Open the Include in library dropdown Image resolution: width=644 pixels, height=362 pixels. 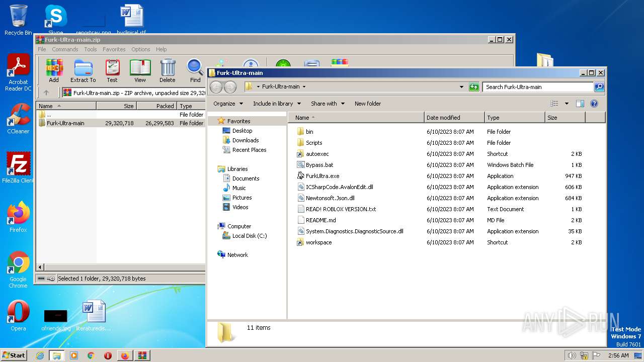(x=277, y=104)
